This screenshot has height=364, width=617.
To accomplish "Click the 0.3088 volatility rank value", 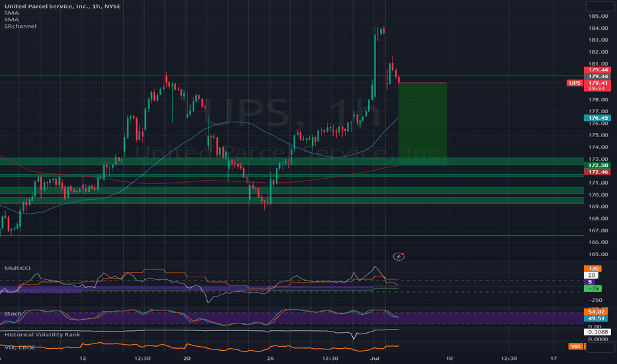I will click(598, 332).
